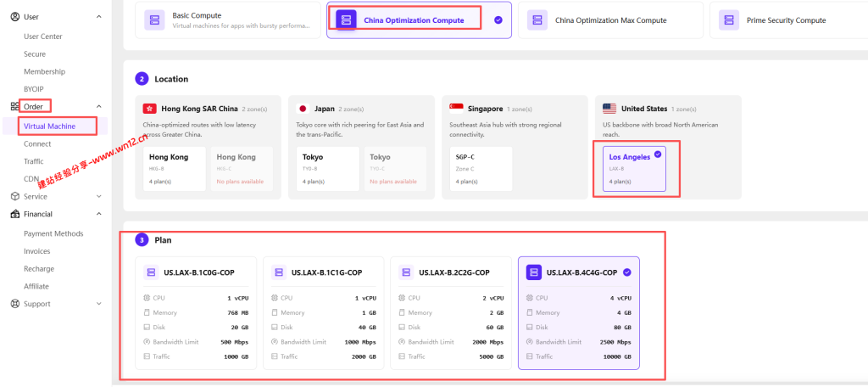
Task: Click the United States flag icon
Action: [609, 109]
